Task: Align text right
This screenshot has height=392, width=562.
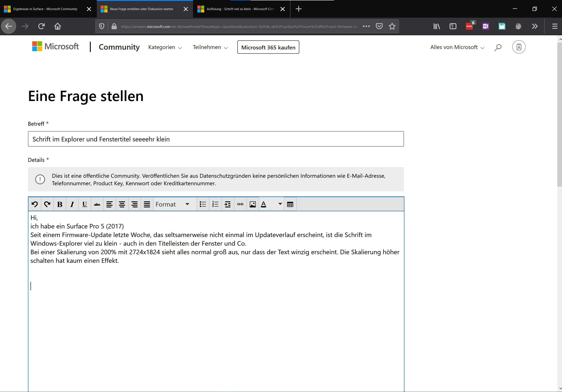Action: click(134, 204)
